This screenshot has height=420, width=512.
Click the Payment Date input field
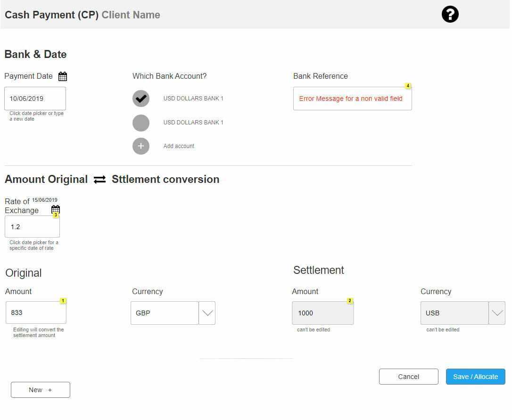coord(35,99)
